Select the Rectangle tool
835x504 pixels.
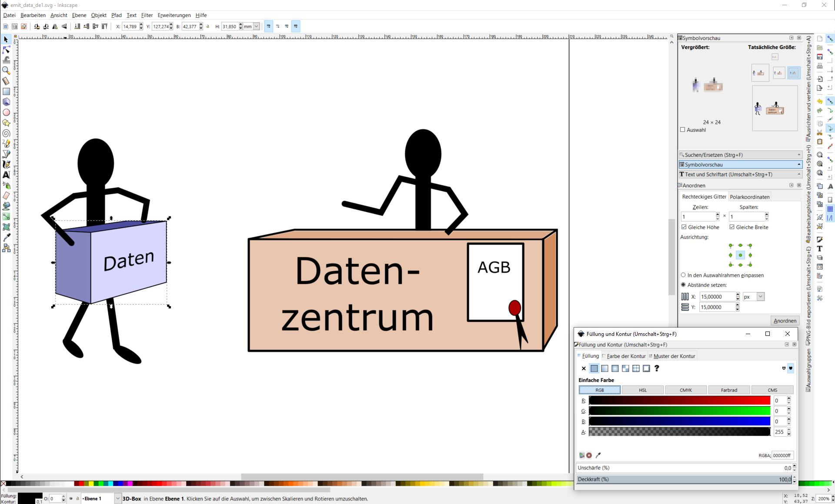coord(6,91)
